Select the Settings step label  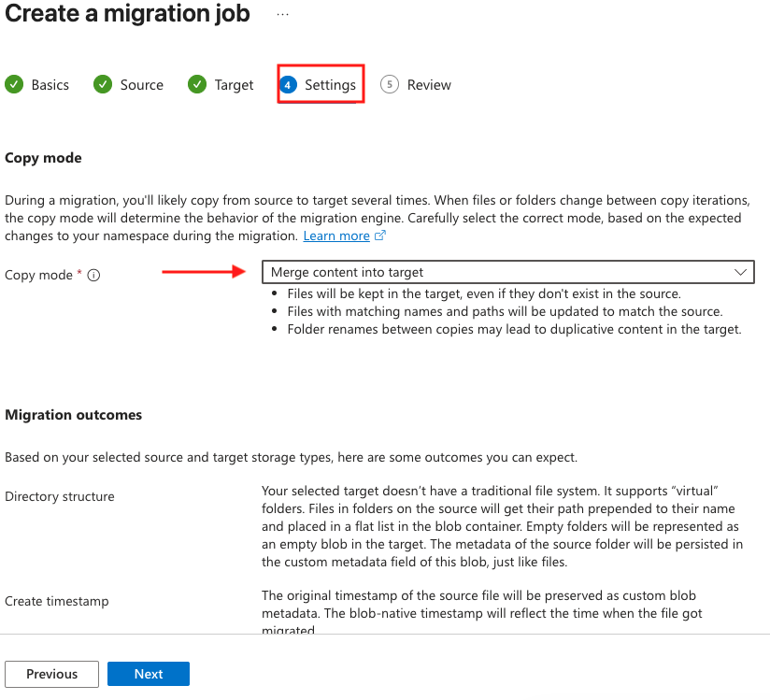(330, 85)
